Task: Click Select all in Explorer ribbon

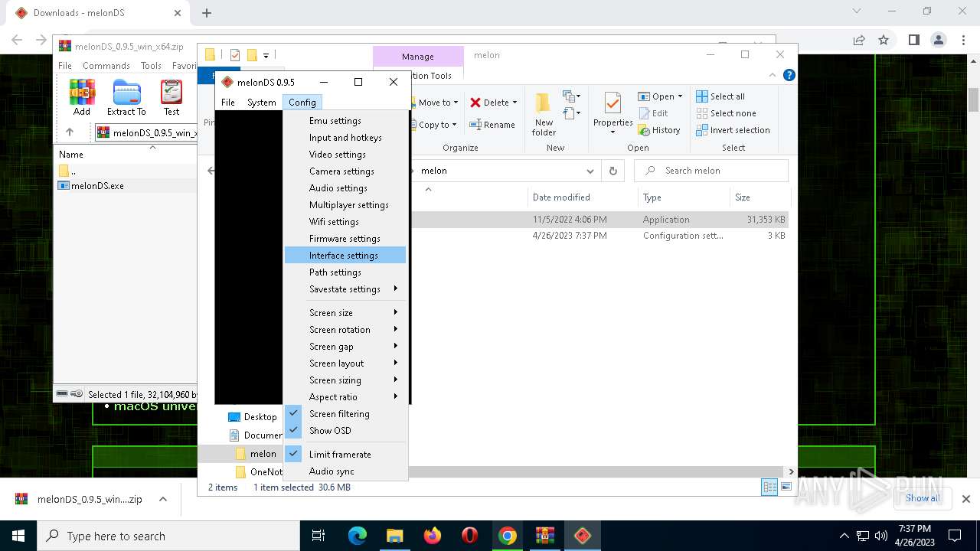Action: coord(720,96)
